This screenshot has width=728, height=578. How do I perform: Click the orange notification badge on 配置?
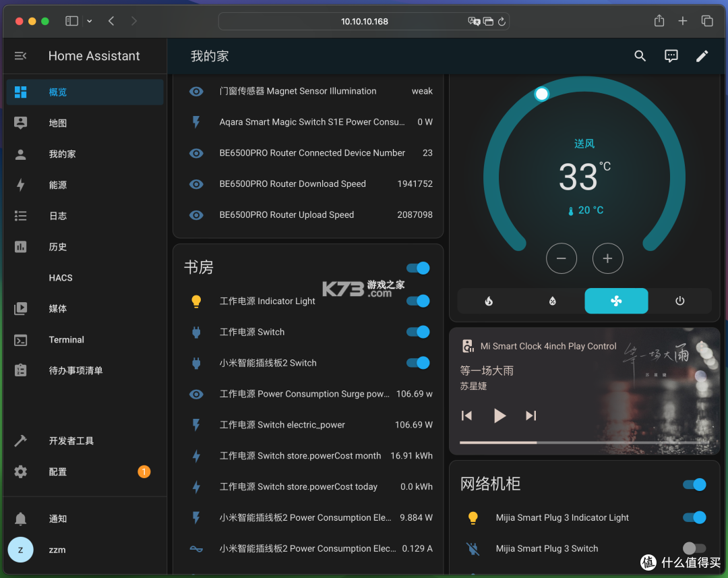pos(144,471)
